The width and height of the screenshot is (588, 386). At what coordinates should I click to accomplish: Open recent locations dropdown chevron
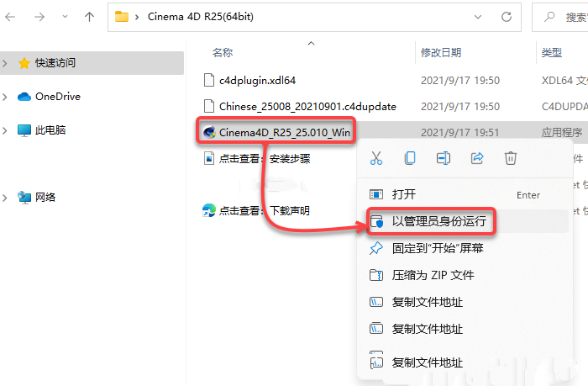pos(65,17)
